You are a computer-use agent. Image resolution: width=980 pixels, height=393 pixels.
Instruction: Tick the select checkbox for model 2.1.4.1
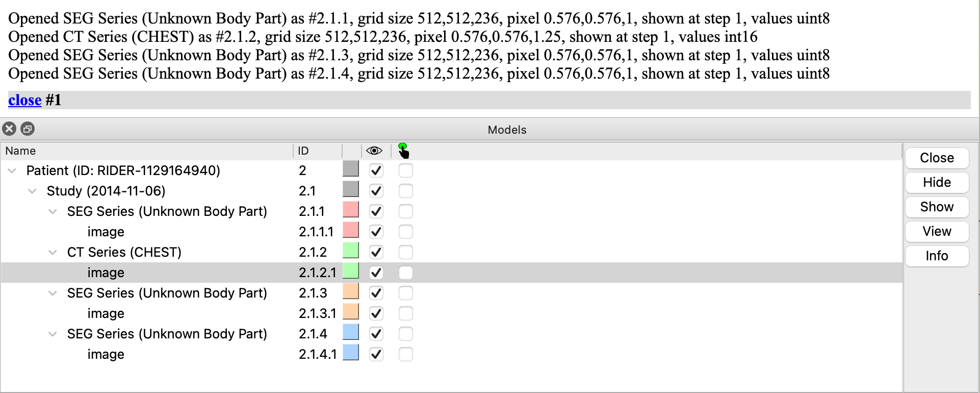coord(405,354)
